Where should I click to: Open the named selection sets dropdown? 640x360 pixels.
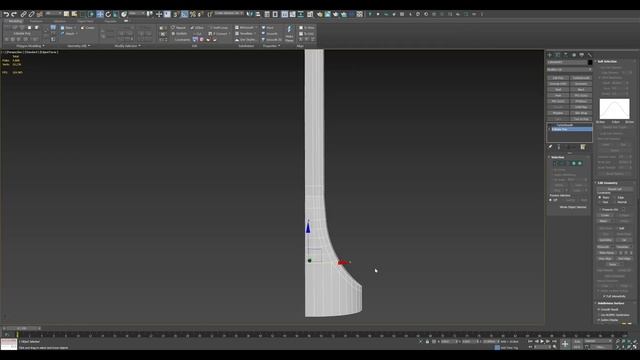tap(229, 14)
